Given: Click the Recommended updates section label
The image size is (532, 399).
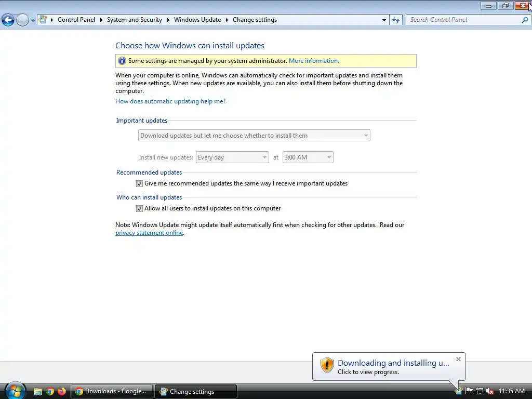Looking at the screenshot, I should 149,172.
